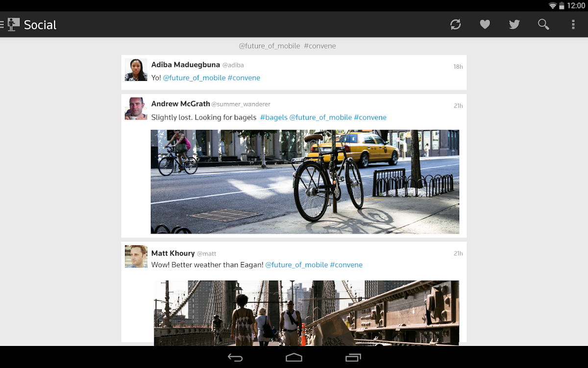588x368 pixels.
Task: Select the text 'Yo!' in Adiba's tweet
Action: tap(156, 78)
